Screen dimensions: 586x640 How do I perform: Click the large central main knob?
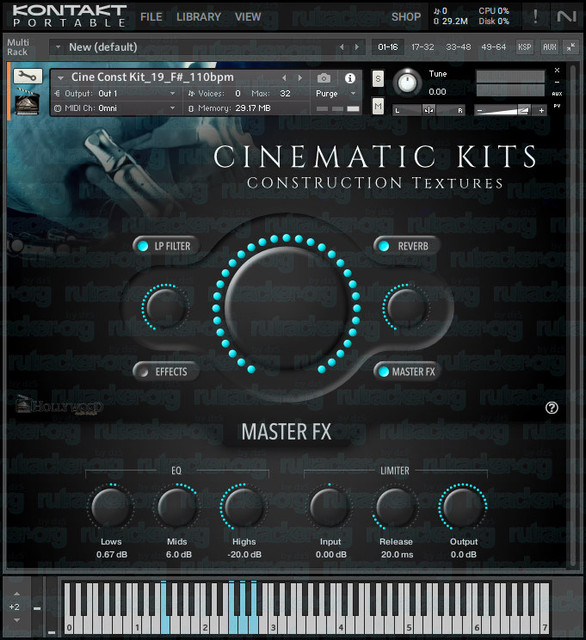(x=286, y=308)
